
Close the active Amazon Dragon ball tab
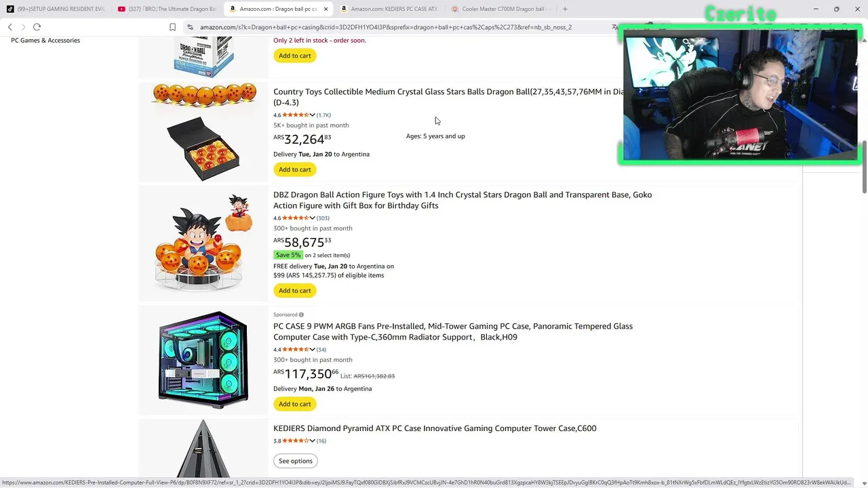(x=325, y=9)
